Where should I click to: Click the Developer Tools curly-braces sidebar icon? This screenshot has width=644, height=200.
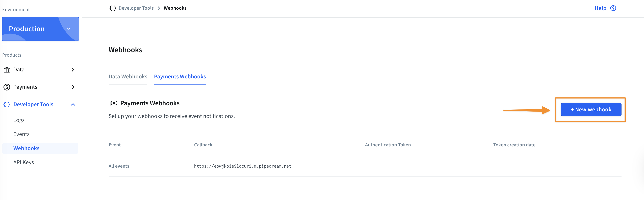coord(7,105)
